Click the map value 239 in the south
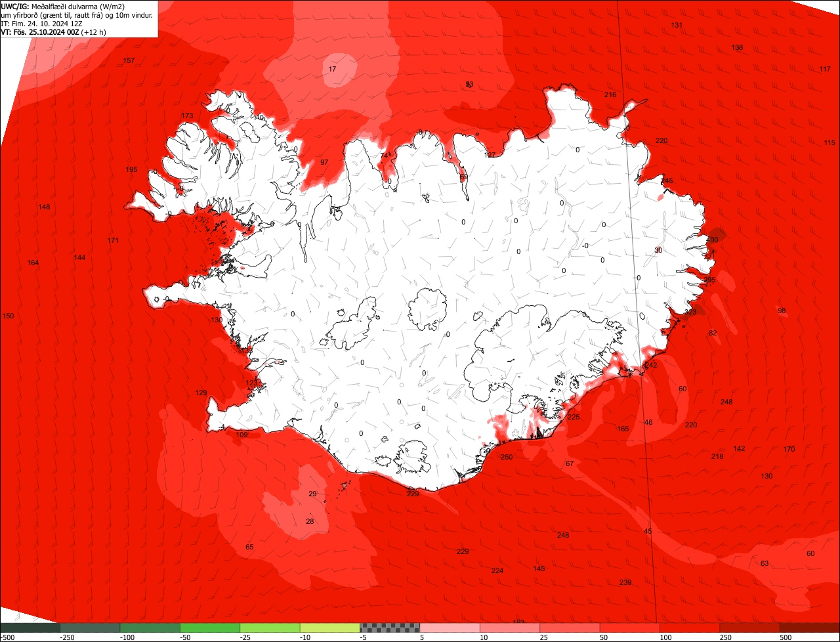840x642 pixels. tap(625, 582)
